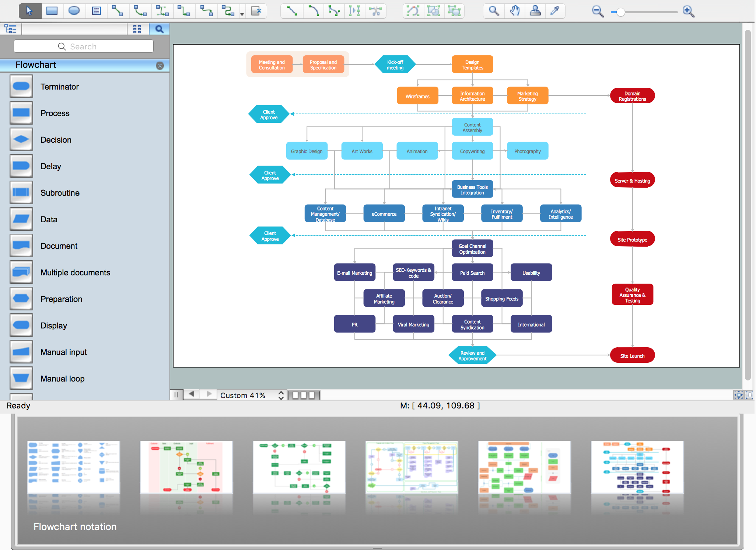Toggle the Display shape tool
756x550 pixels.
(x=22, y=325)
